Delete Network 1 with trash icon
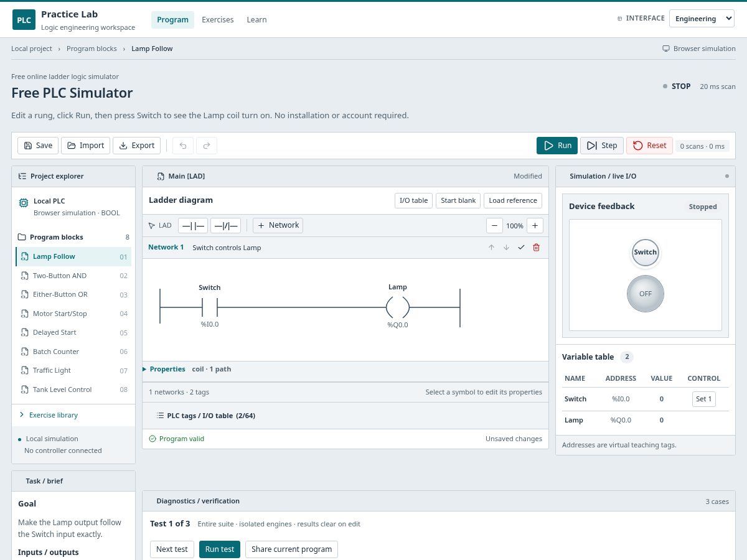 tap(536, 248)
